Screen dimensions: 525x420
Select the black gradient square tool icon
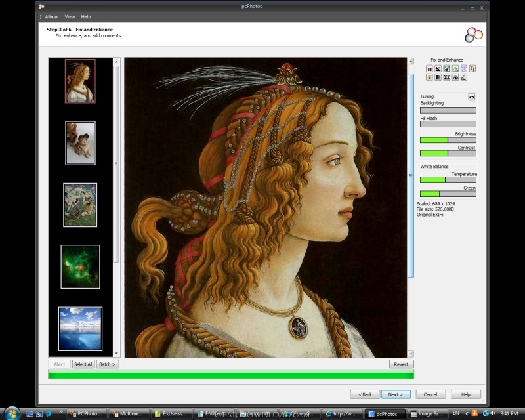click(438, 77)
